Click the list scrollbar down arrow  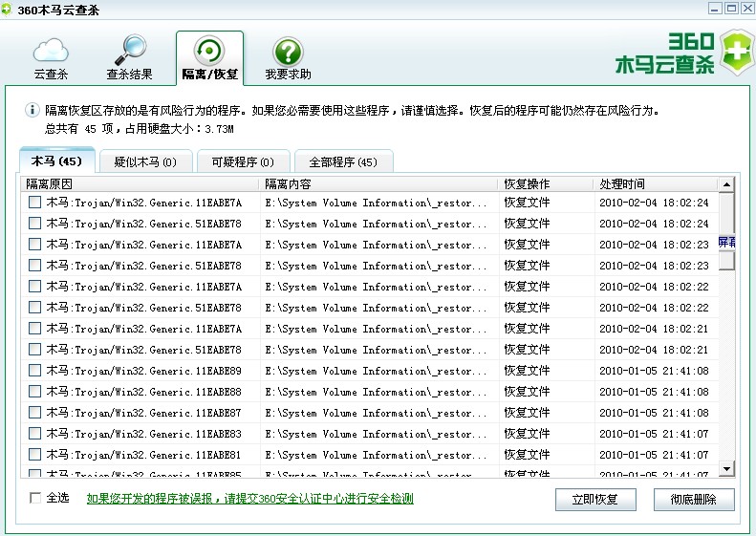[x=726, y=468]
